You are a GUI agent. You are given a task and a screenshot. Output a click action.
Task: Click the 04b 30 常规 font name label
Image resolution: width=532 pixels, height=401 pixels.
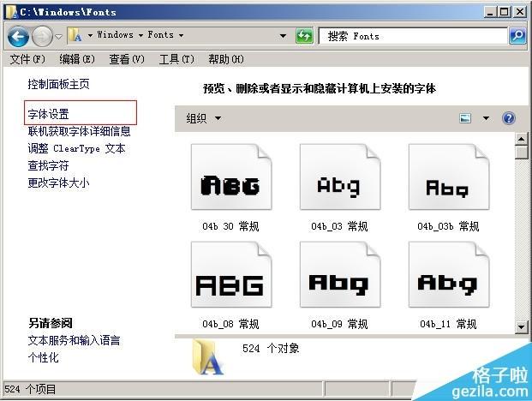[230, 226]
